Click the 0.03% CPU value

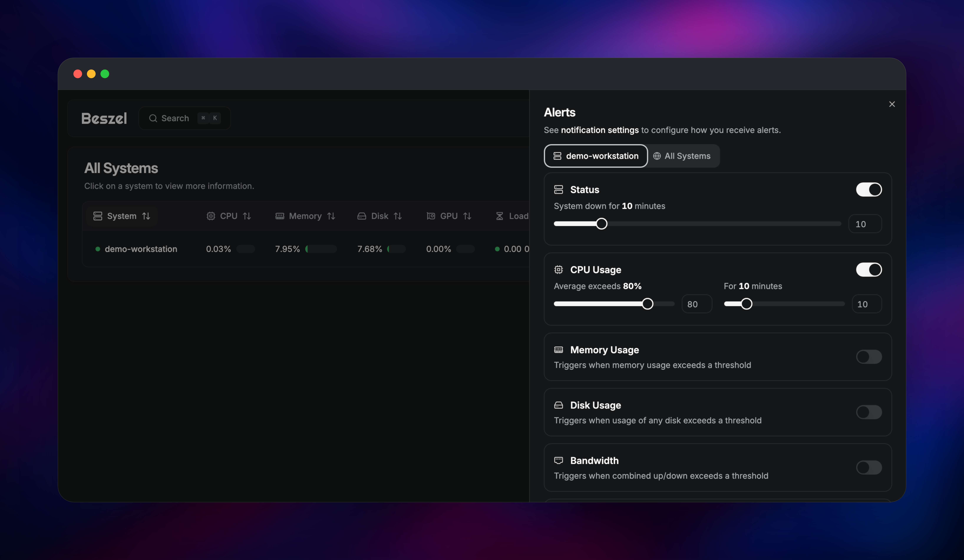coord(218,249)
